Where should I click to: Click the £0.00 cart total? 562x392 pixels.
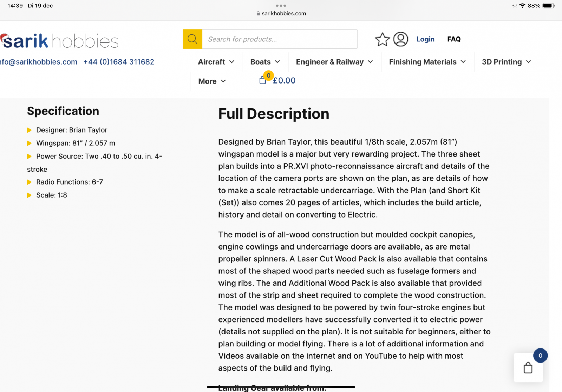[284, 81]
